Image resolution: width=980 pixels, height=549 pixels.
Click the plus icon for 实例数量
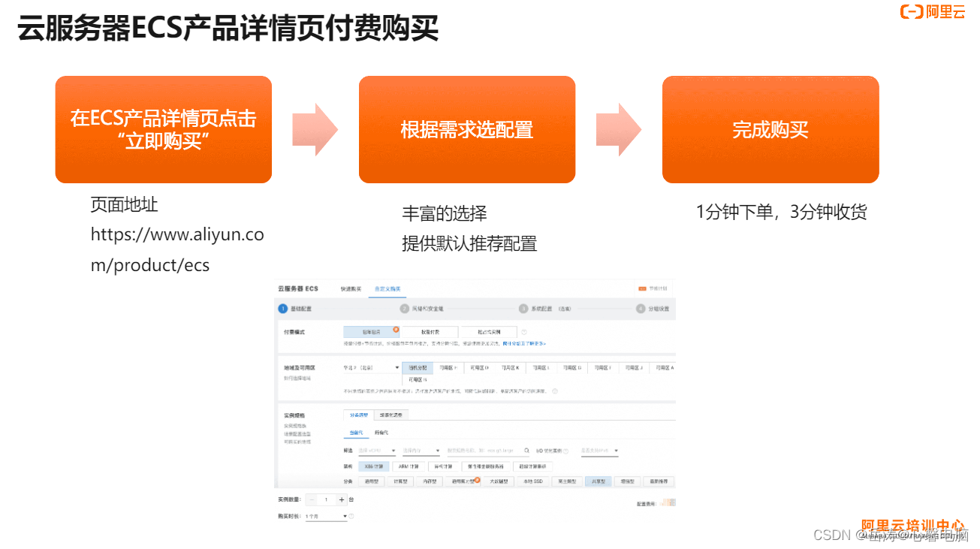[x=342, y=499]
